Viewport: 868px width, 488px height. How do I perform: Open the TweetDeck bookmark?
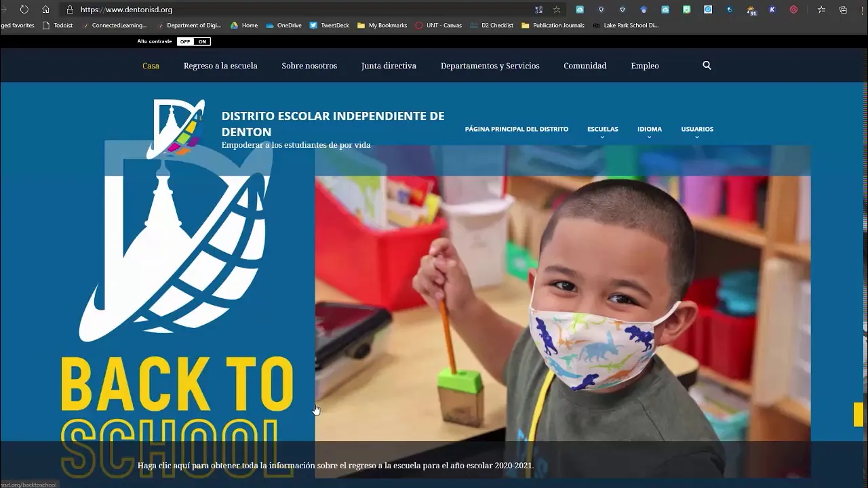point(330,25)
